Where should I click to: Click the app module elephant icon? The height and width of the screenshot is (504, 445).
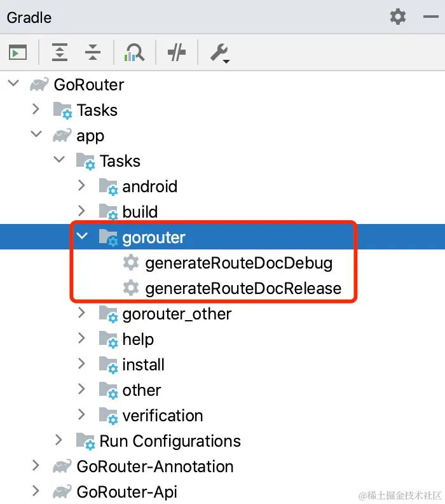pos(62,136)
